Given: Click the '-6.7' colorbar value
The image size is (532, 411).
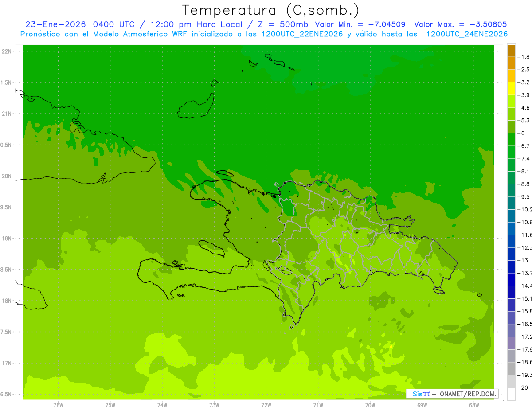Looking at the screenshot, I should [x=524, y=146].
